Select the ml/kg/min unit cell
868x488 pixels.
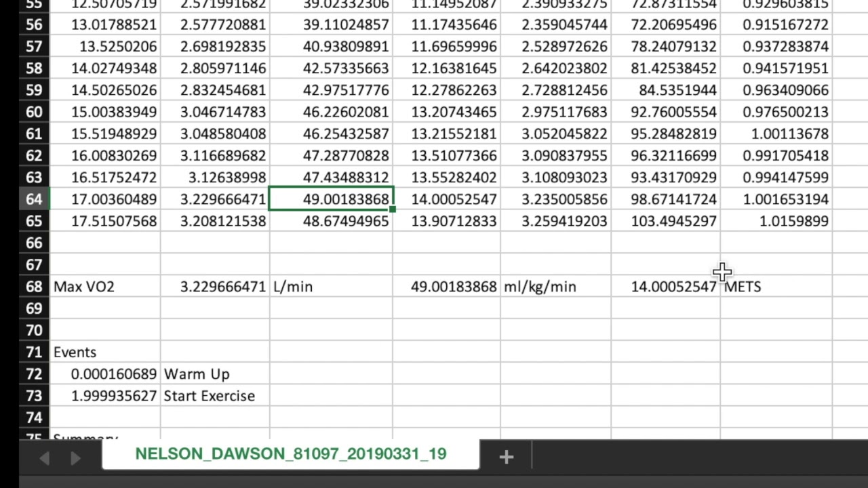[556, 287]
